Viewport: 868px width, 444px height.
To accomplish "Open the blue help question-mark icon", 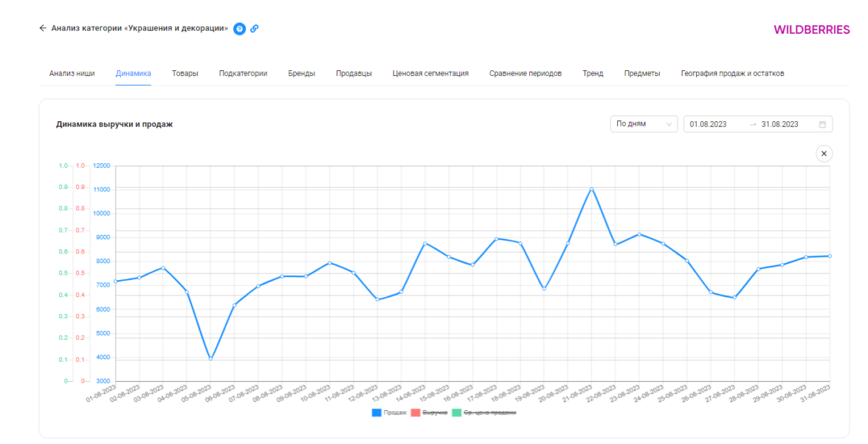I will (239, 29).
